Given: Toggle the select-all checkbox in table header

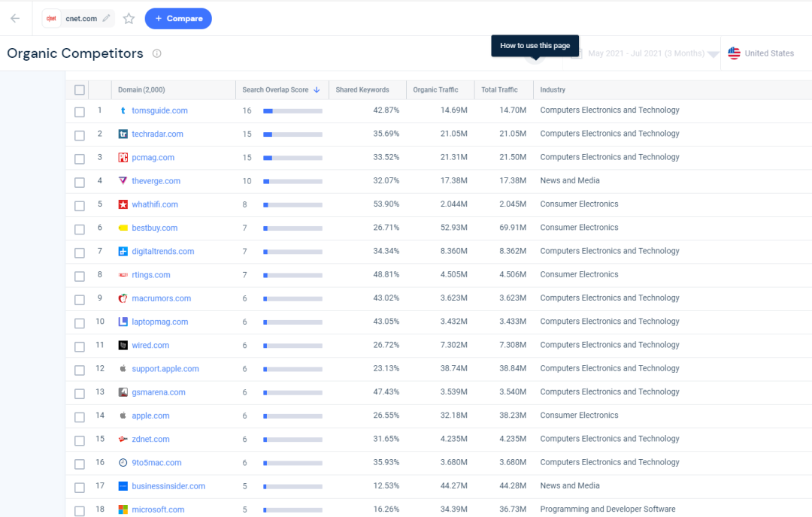Looking at the screenshot, I should 80,90.
